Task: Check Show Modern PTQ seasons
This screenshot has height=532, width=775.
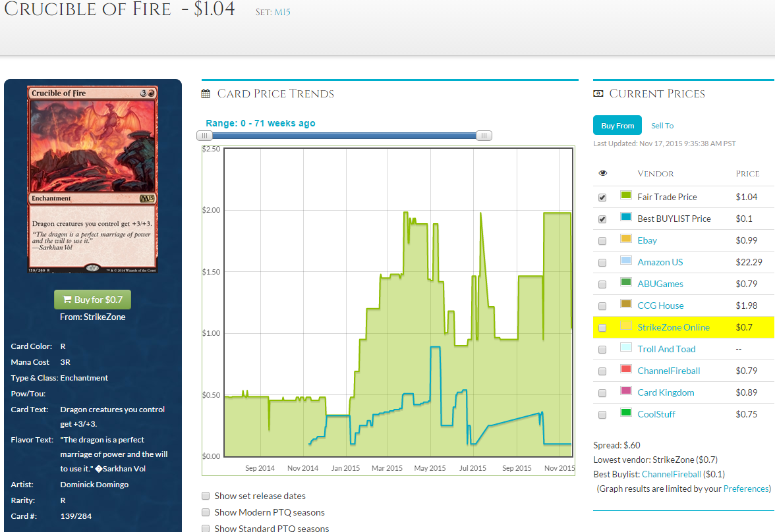Action: click(206, 512)
